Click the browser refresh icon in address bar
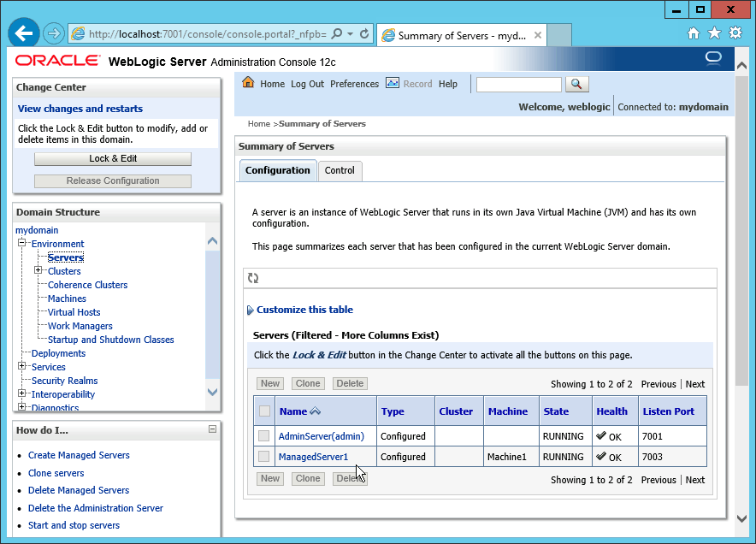756x544 pixels. (x=364, y=34)
